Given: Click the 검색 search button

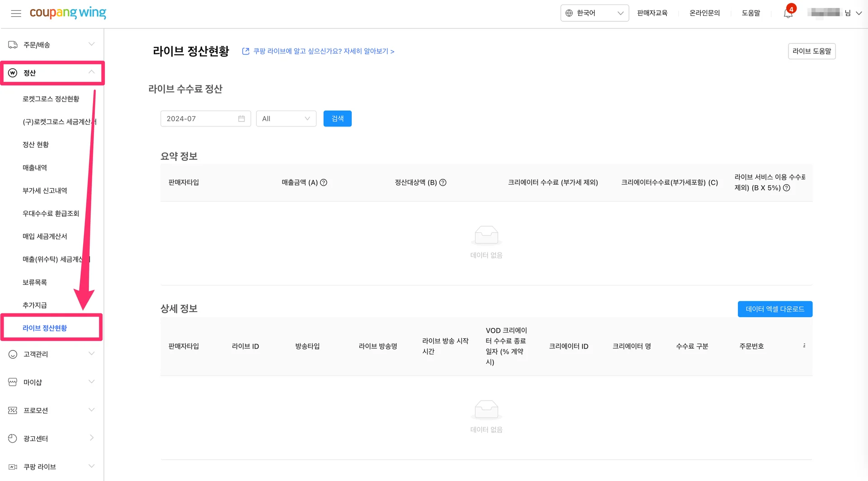Looking at the screenshot, I should pyautogui.click(x=337, y=118).
